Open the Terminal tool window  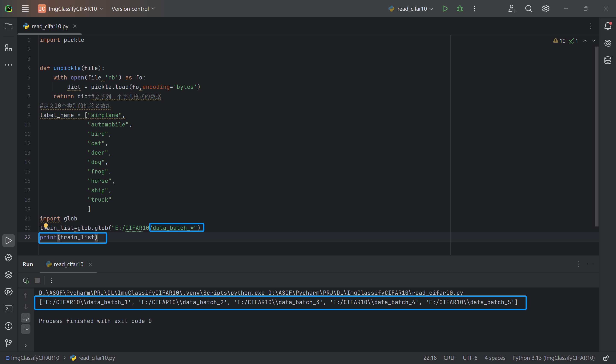point(9,309)
